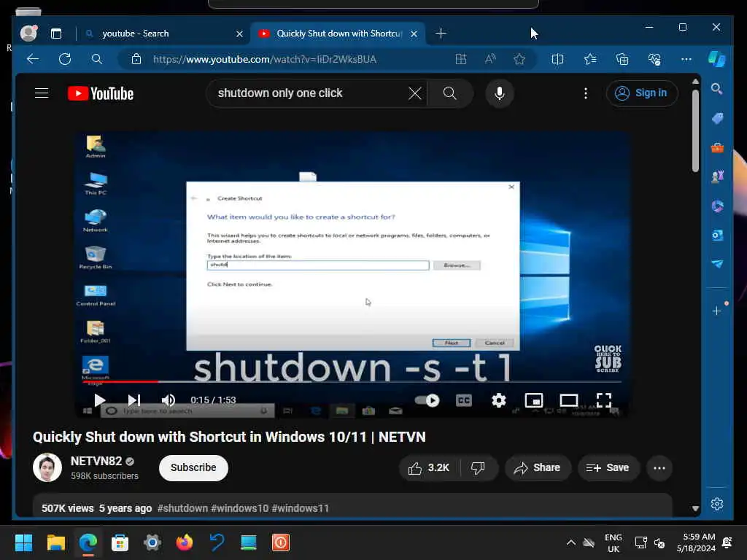Launch File Explorer from taskbar
The height and width of the screenshot is (560, 747).
[x=55, y=542]
